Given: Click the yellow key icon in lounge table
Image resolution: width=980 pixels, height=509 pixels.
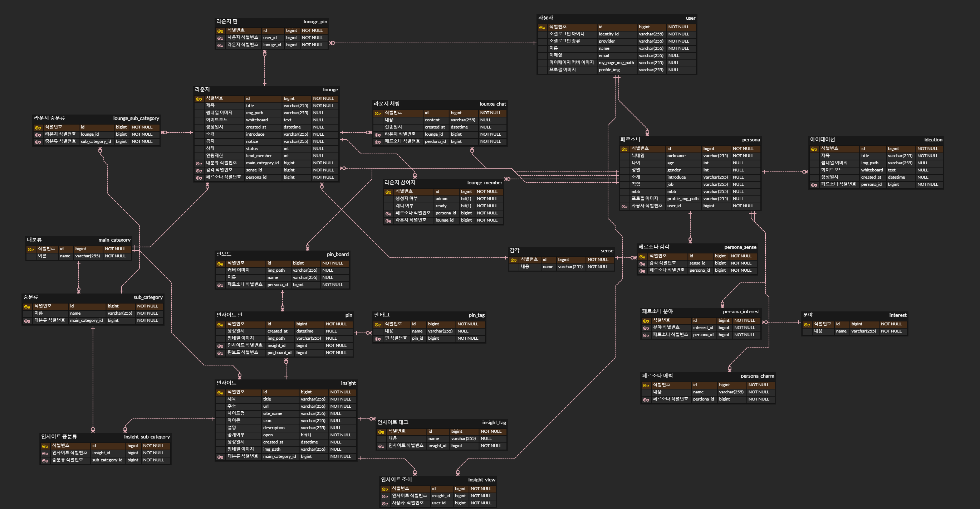Looking at the screenshot, I should 199,99.
